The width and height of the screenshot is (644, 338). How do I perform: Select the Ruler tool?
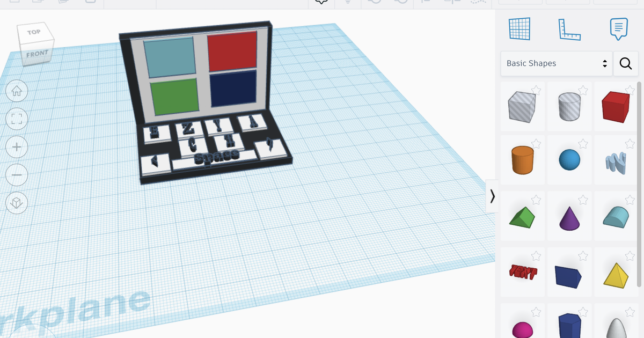point(570,29)
